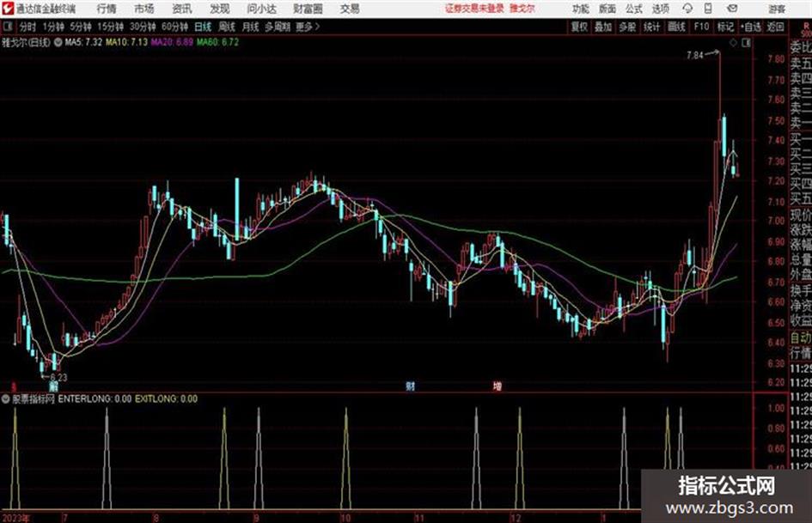Open the 交易 menu
This screenshot has width=812, height=523.
[x=350, y=9]
